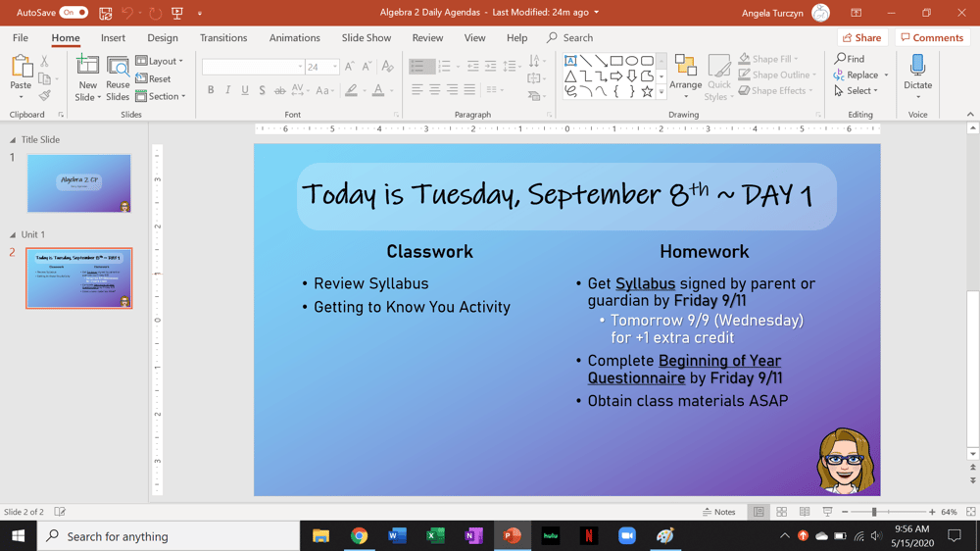Open the Select dropdown in Editing
This screenshot has height=551, width=980.
coord(857,90)
